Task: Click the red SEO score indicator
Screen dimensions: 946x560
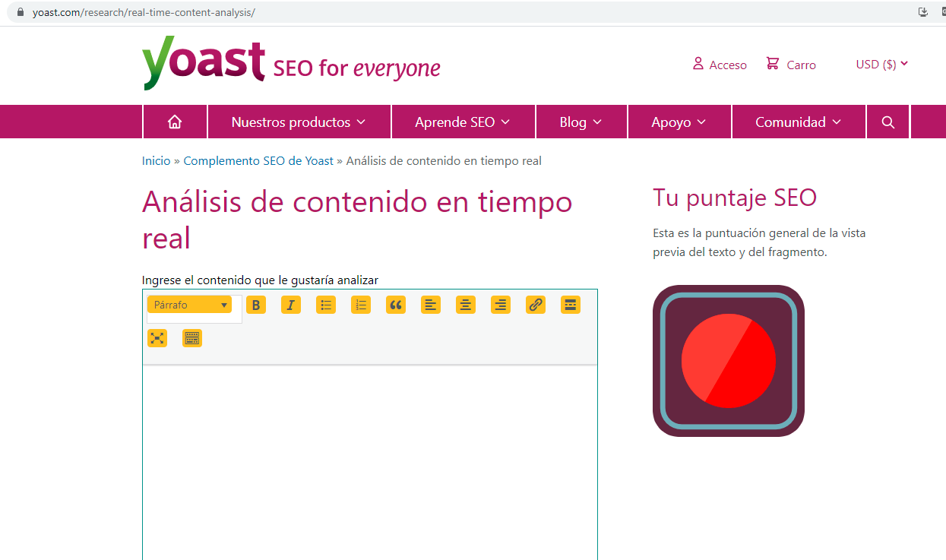Action: pyautogui.click(x=729, y=361)
